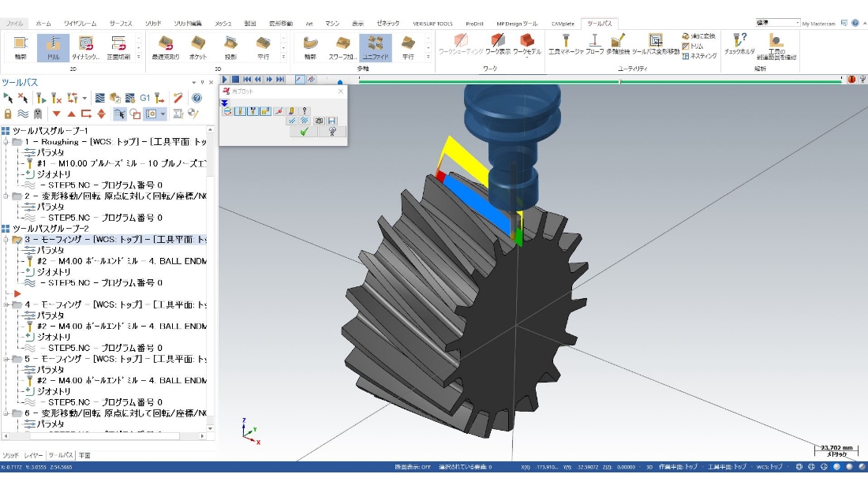Collapse operation 3 モーフィング tree node
Screen dimensions: 868x489
6,240
